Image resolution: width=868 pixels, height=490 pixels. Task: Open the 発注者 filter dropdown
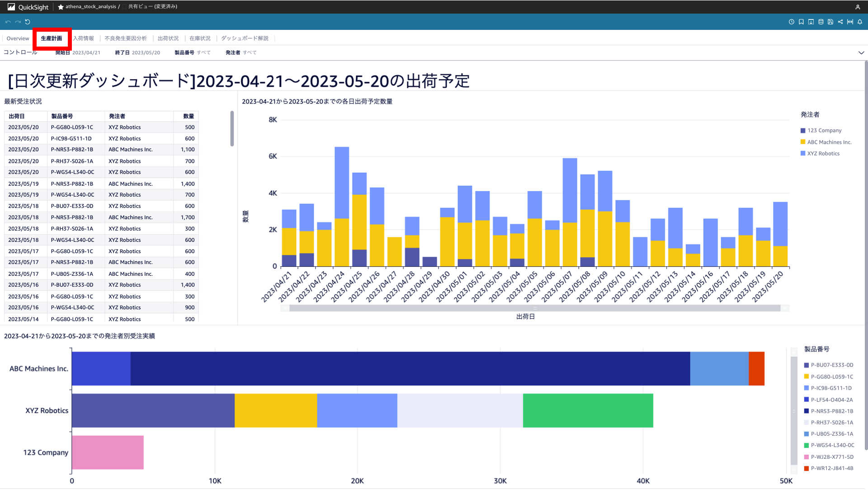tap(249, 52)
